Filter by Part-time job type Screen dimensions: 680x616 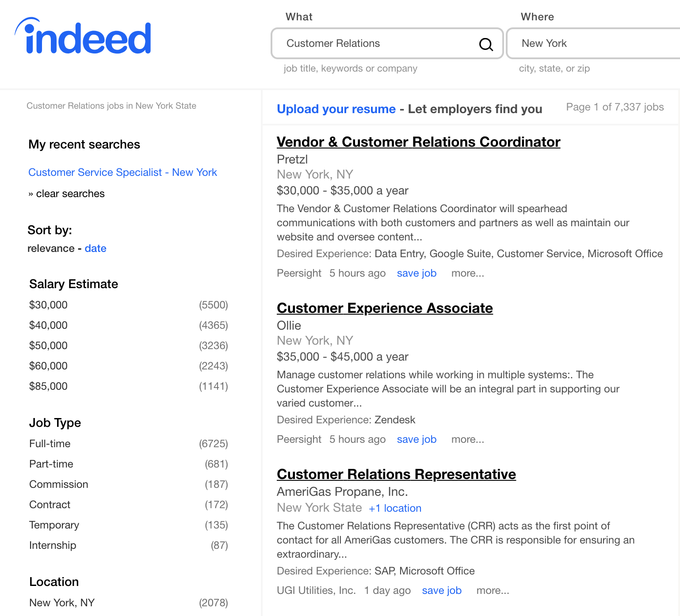(x=51, y=464)
